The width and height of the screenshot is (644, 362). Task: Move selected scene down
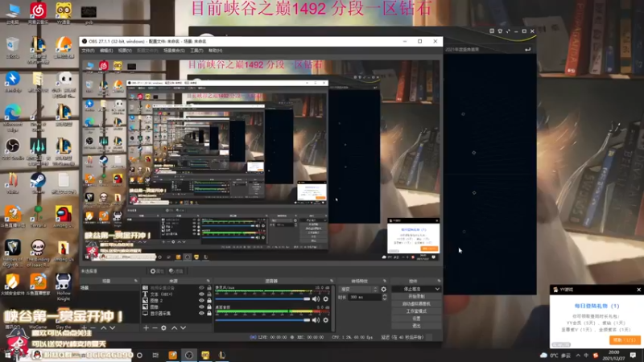coord(112,328)
